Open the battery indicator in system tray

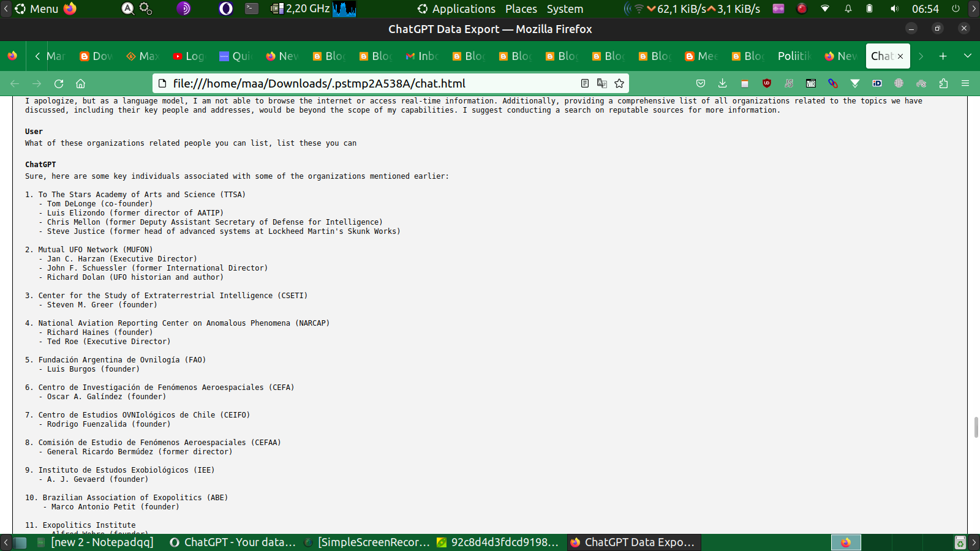[869, 9]
